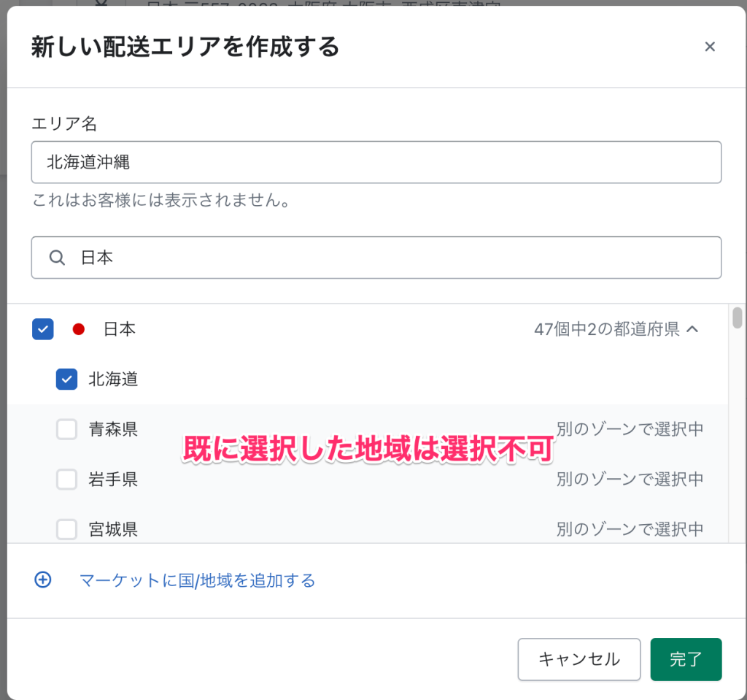Viewport: 747px width, 700px height.
Task: Collapse the Japan prefecture list
Action: pos(694,329)
